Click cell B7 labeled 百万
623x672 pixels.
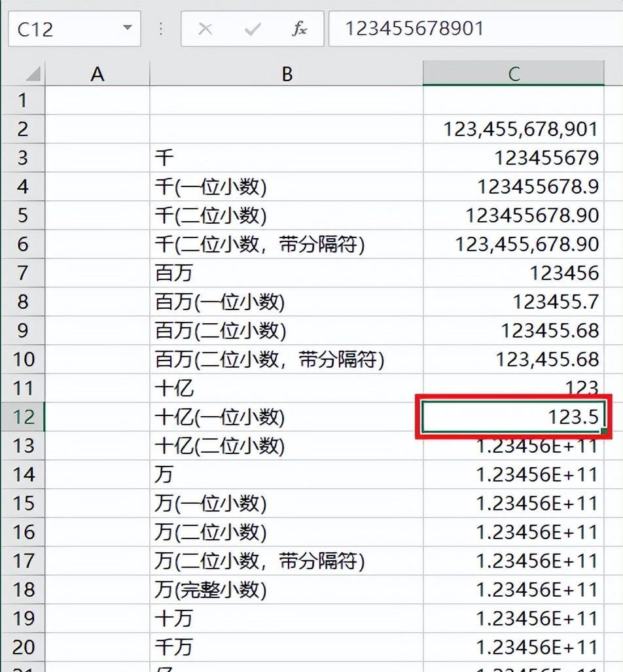287,273
